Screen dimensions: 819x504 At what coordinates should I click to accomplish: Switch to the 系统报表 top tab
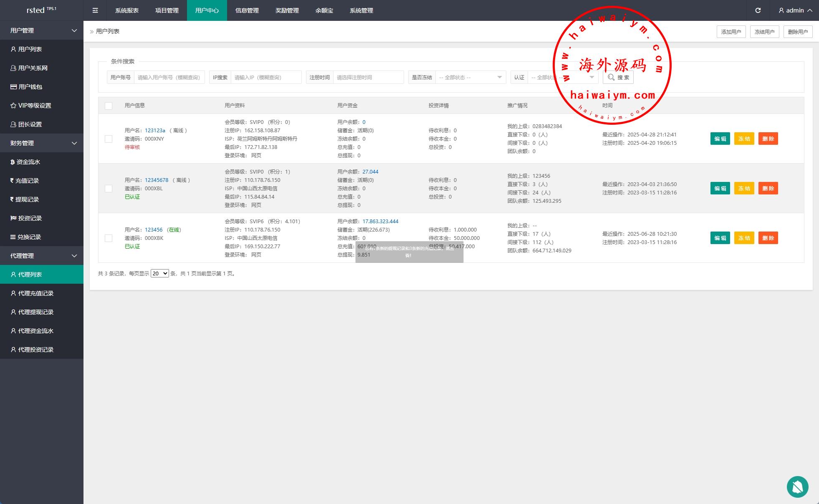[x=127, y=10]
